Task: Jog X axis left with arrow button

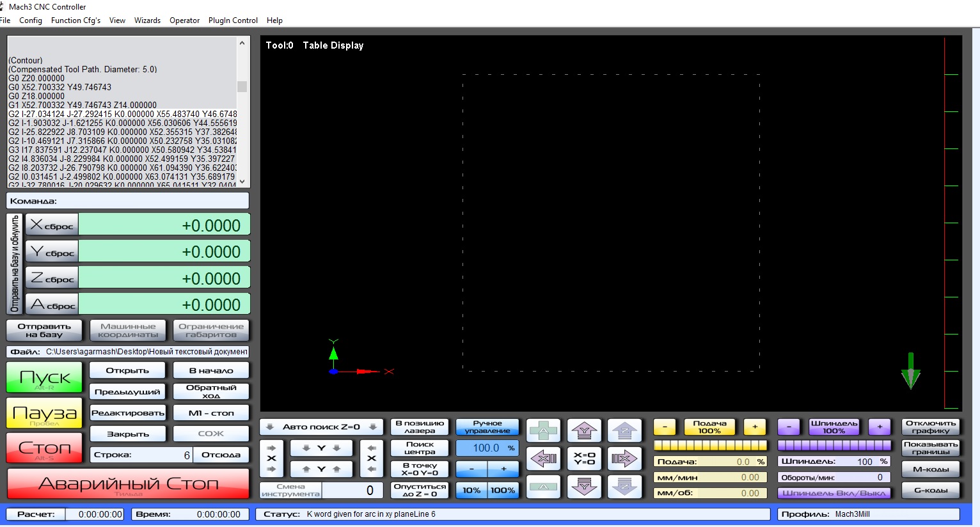Action: 543,459
